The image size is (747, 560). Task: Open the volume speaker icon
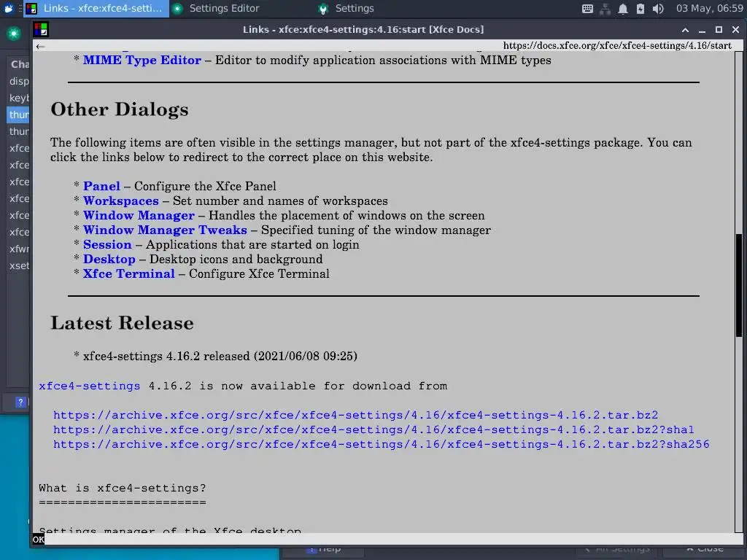point(658,9)
